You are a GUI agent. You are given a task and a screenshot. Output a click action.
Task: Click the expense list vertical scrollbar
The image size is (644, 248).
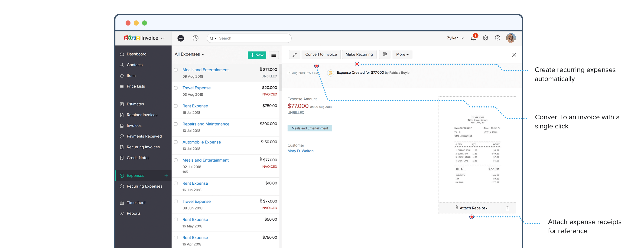[x=280, y=78]
